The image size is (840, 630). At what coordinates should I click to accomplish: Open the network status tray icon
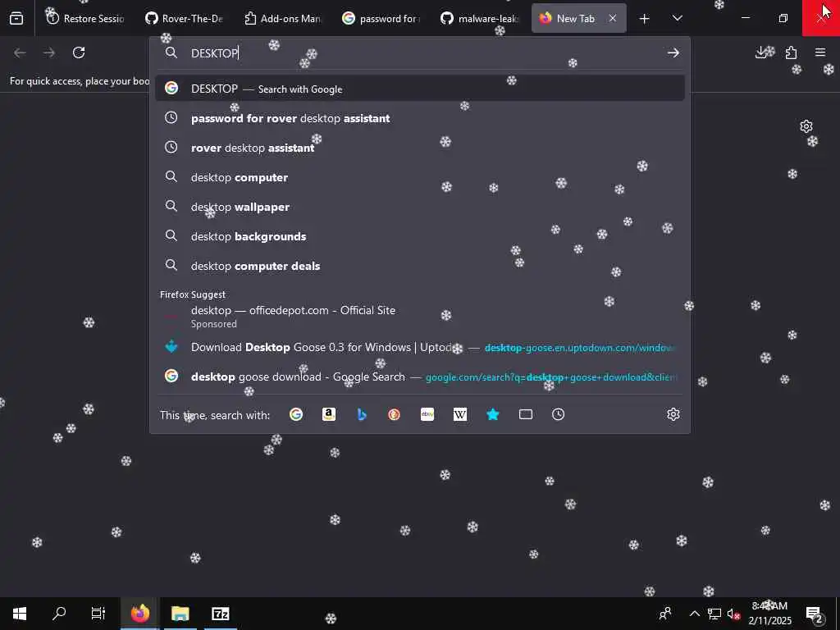pyautogui.click(x=714, y=614)
